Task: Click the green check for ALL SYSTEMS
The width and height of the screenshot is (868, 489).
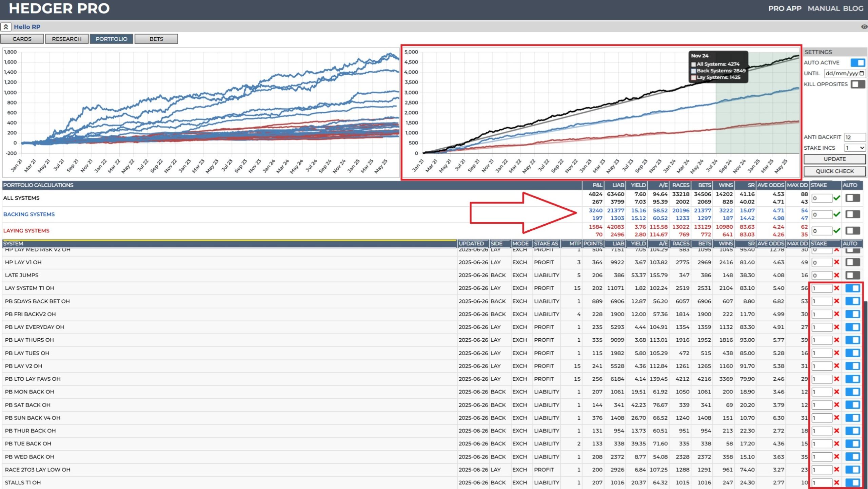Action: coord(837,198)
